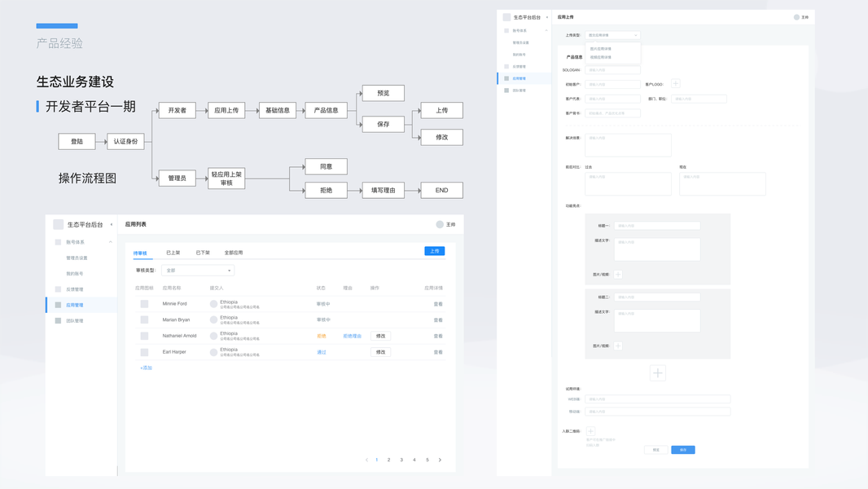868x489 pixels.
Task: Open 反馈管理 in 应用列表 sidebar
Action: pyautogui.click(x=75, y=289)
